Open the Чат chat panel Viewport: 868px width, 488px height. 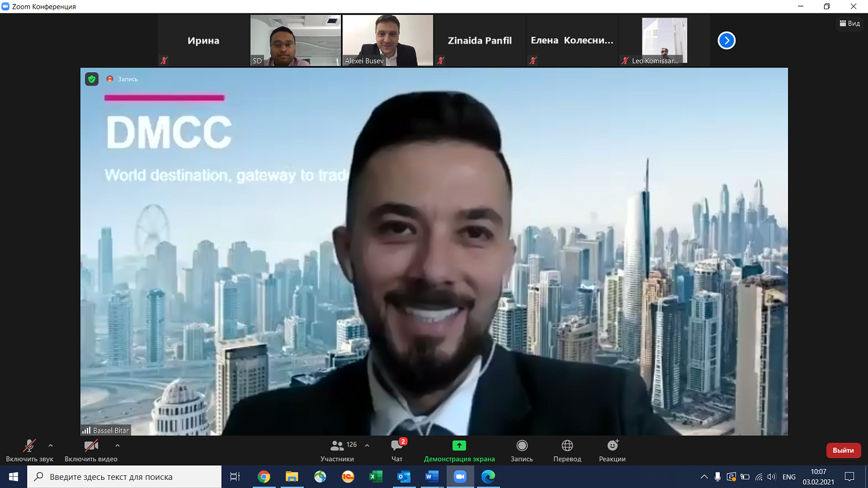[397, 450]
